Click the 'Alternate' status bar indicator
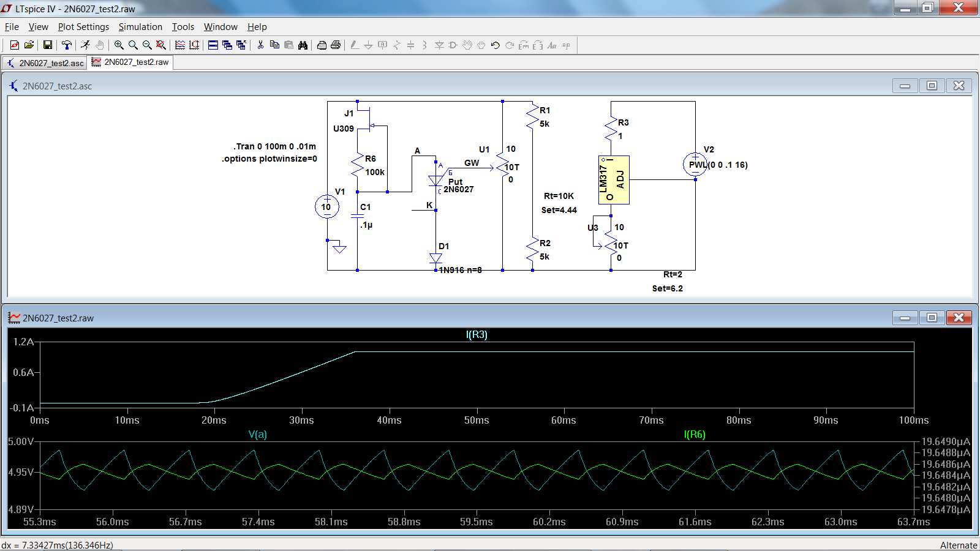This screenshot has width=980, height=551. click(959, 545)
